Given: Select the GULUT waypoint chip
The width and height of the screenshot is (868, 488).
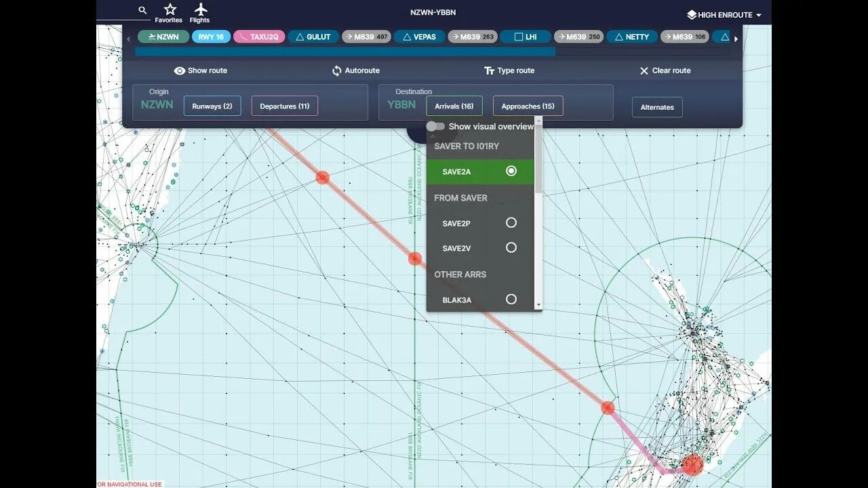Looking at the screenshot, I should coord(313,37).
